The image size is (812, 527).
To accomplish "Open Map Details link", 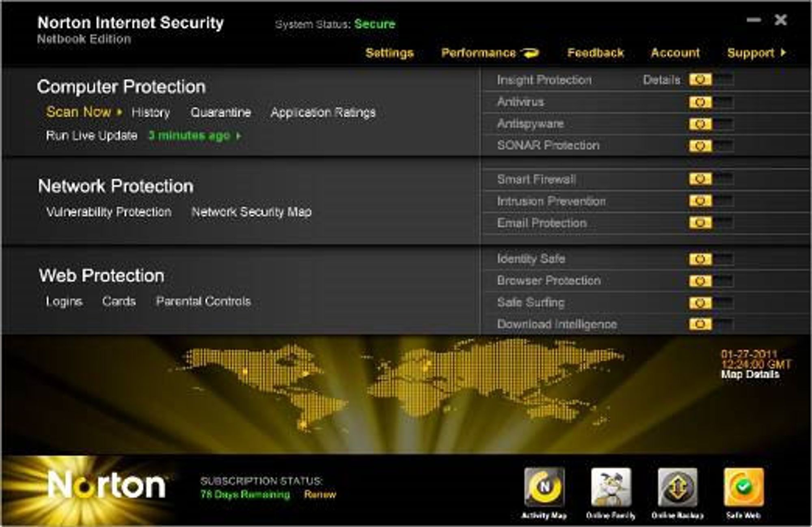I will point(750,374).
